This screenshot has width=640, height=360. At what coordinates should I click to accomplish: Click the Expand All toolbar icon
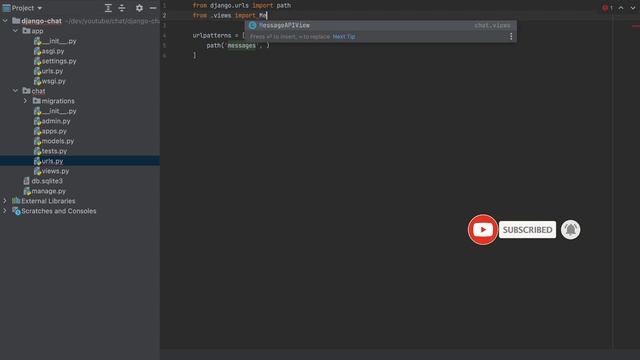pyautogui.click(x=108, y=8)
